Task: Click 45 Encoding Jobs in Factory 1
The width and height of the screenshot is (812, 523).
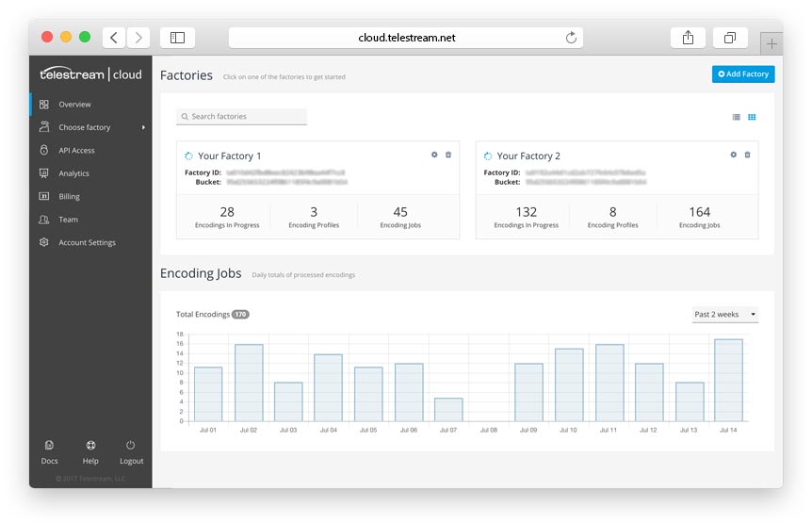Action: pos(400,217)
